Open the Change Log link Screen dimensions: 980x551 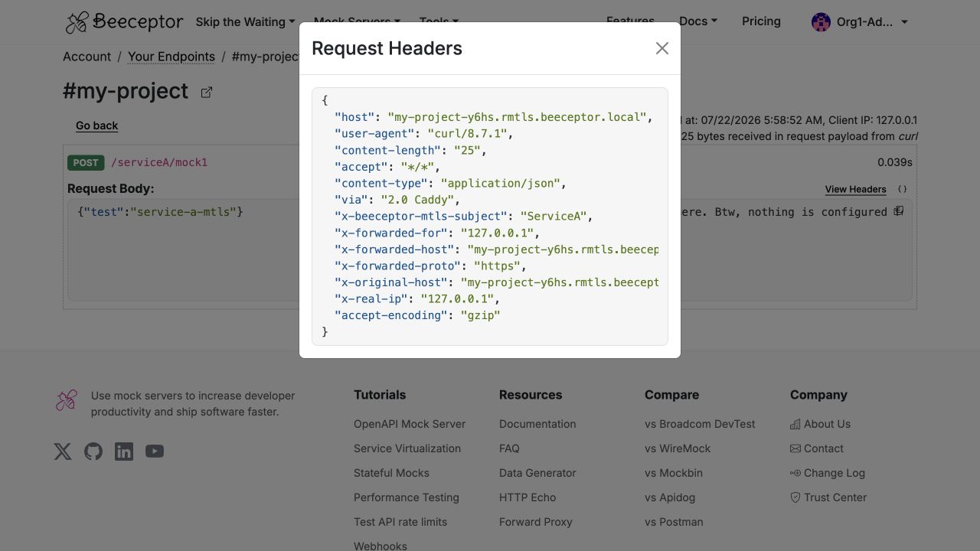tap(835, 473)
